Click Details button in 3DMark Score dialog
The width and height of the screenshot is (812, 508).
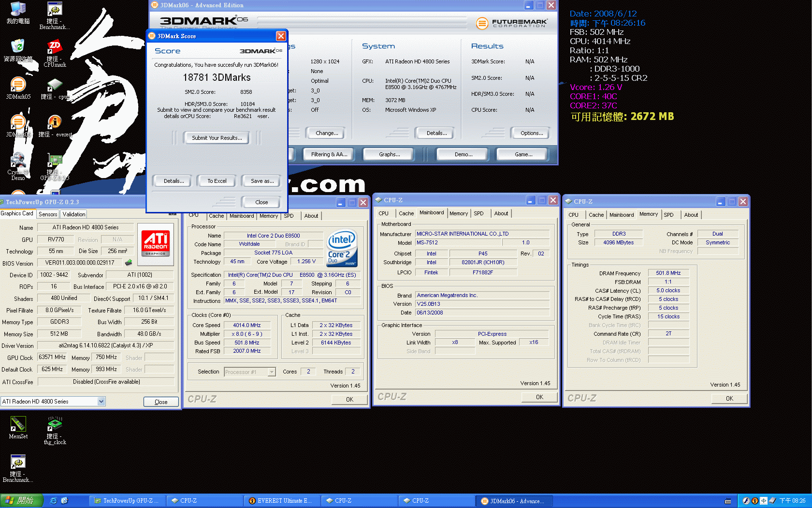[174, 181]
